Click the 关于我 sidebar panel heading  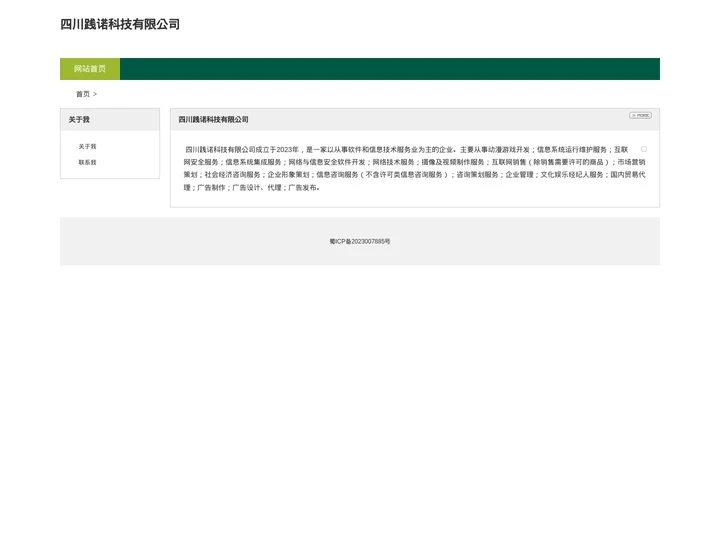79,120
